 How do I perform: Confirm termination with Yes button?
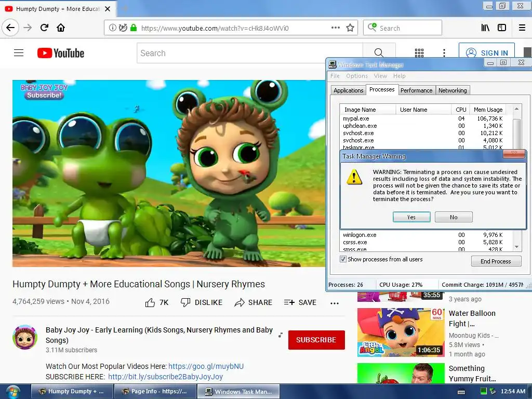click(x=411, y=217)
